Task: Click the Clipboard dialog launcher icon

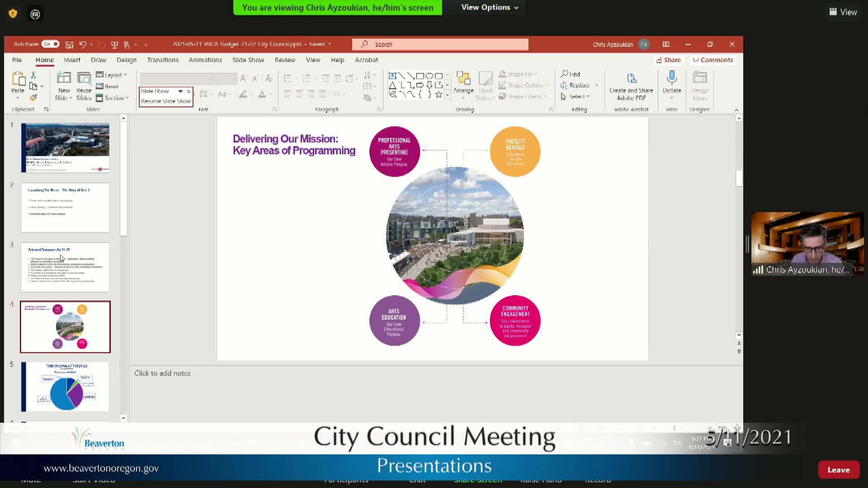Action: pos(46,109)
